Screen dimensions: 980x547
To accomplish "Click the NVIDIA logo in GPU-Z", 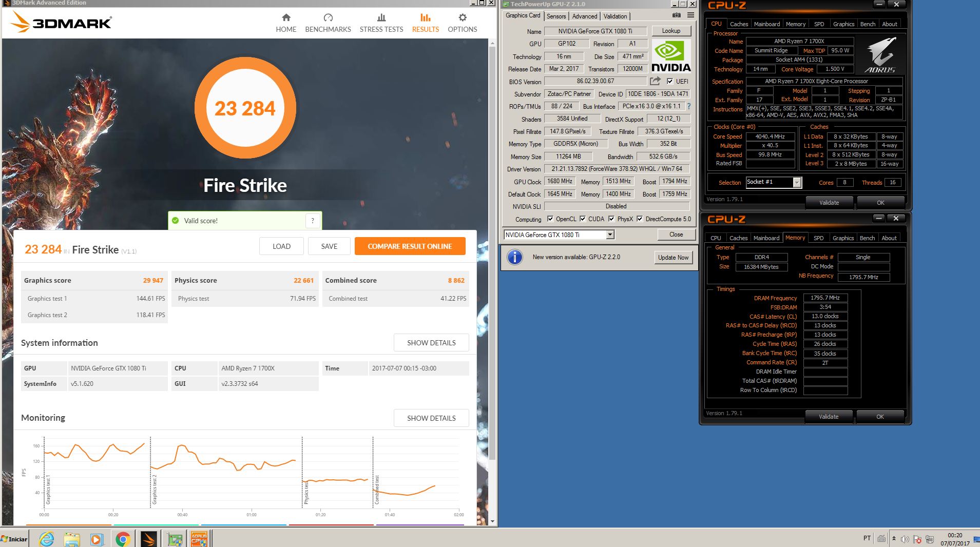I will click(671, 56).
